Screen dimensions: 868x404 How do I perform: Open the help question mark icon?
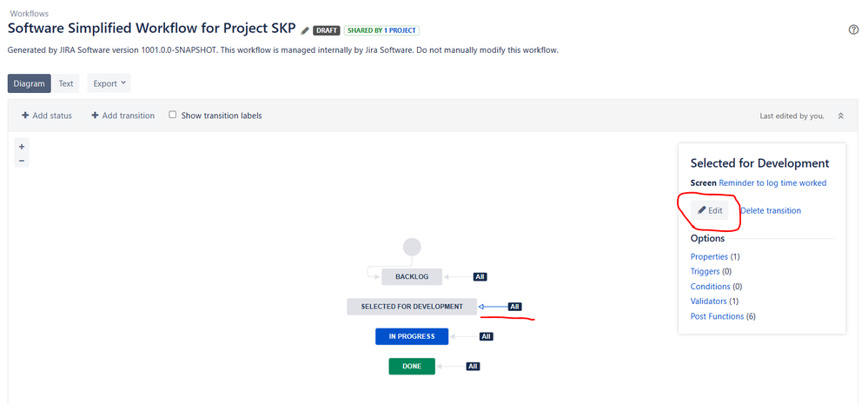click(853, 30)
